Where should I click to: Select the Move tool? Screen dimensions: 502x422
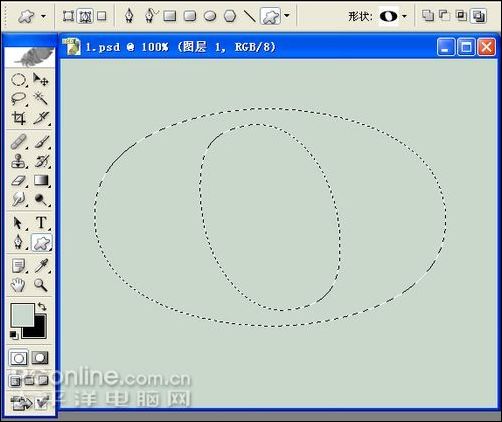[x=41, y=80]
